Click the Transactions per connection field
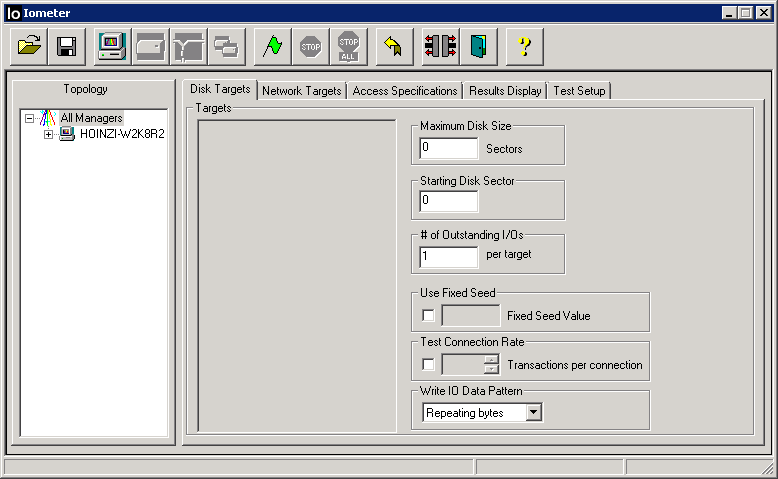This screenshot has width=778, height=479. pyautogui.click(x=463, y=365)
